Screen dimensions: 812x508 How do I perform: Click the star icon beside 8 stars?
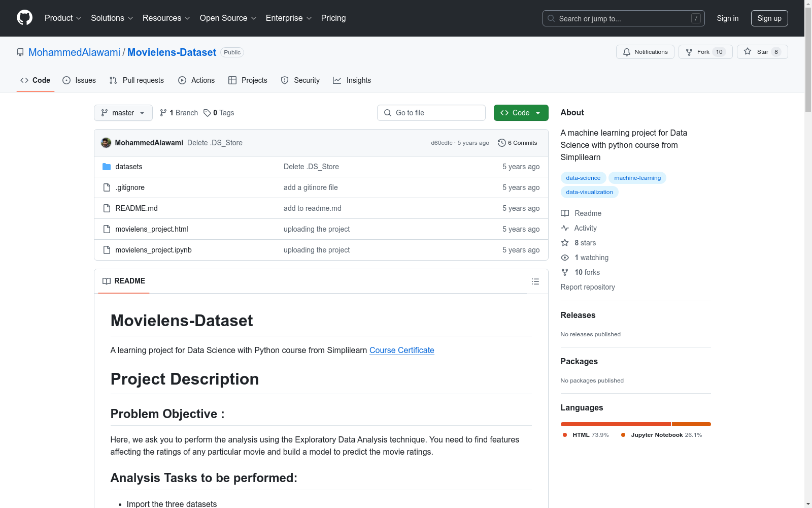click(565, 243)
